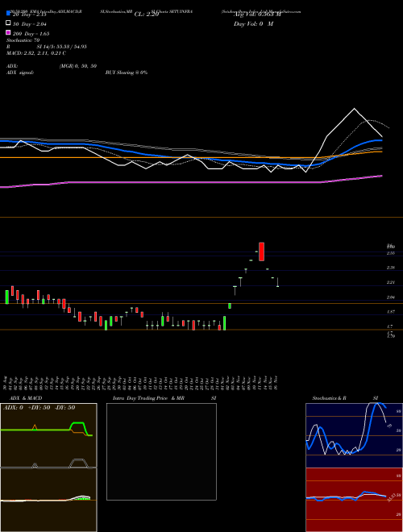Click the blue 20 Day legend swatch
Screen dimensions: 403x532
(x=8, y=14)
